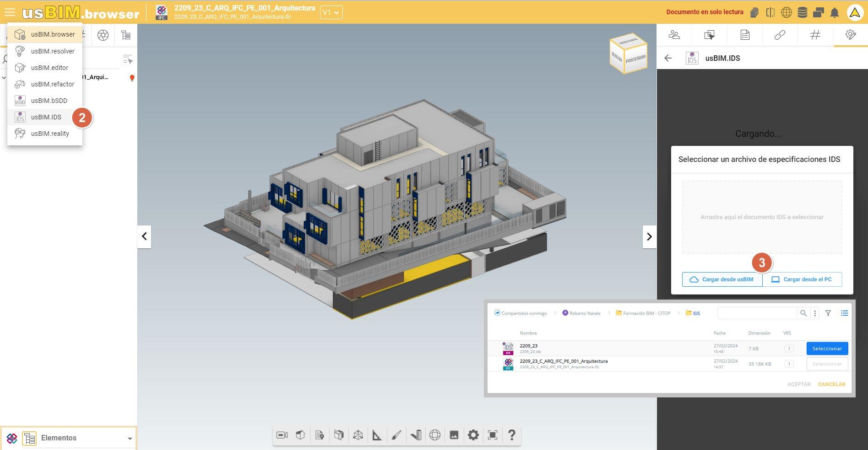Collapse right panel with the arrow
This screenshot has width=868, height=450.
[x=649, y=236]
